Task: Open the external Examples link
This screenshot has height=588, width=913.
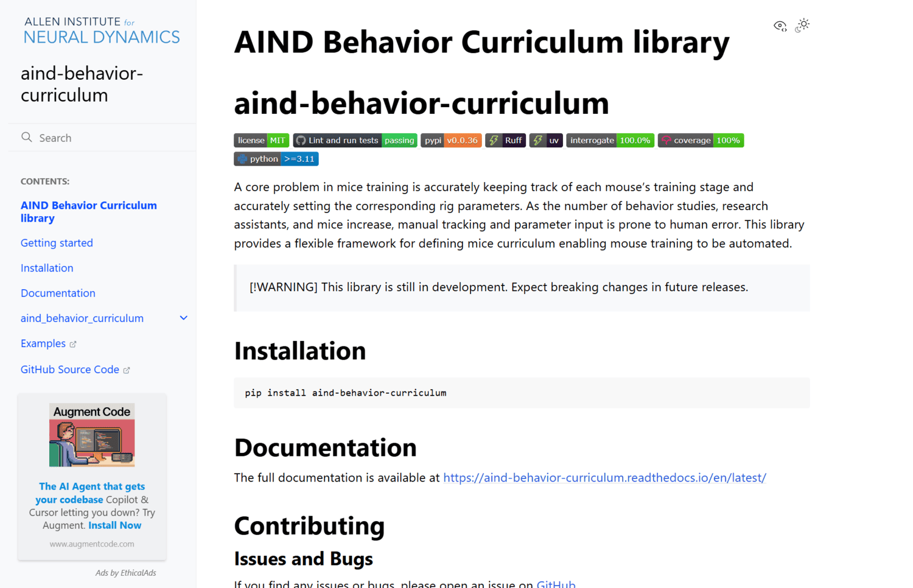Action: (48, 343)
